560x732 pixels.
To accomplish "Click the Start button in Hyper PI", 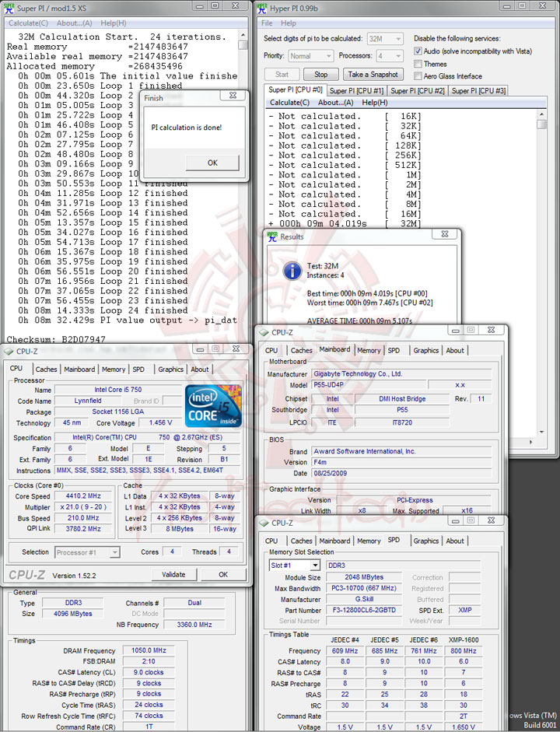I will (282, 74).
